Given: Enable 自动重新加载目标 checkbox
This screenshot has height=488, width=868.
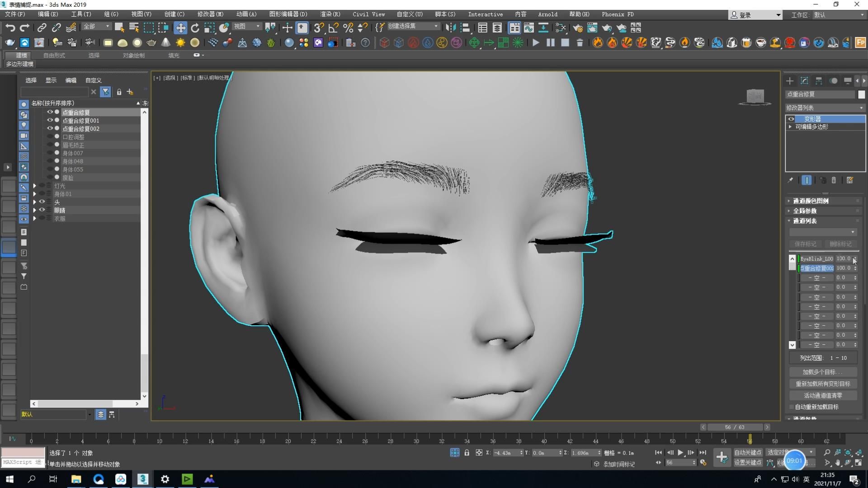Looking at the screenshot, I should 791,407.
